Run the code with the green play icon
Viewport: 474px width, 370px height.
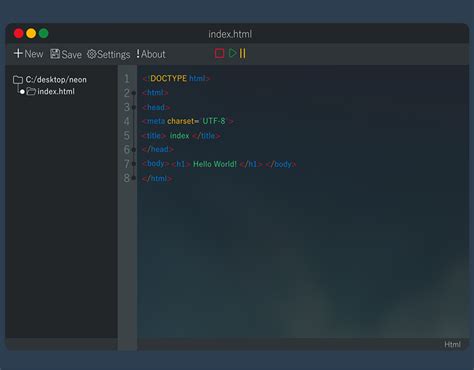(233, 53)
